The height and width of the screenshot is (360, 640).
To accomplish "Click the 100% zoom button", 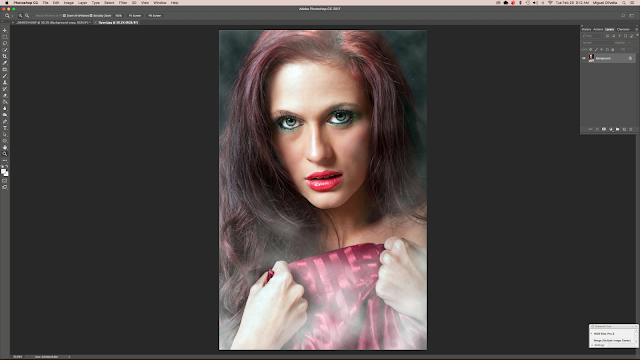I will (x=118, y=16).
